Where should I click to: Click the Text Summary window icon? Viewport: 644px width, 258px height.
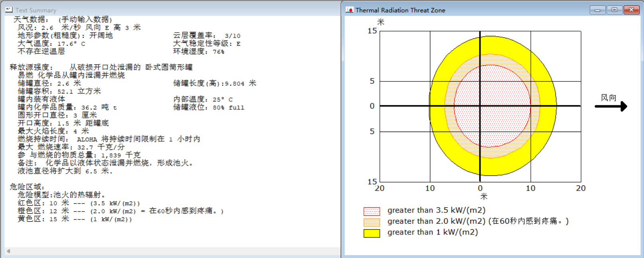[9, 10]
